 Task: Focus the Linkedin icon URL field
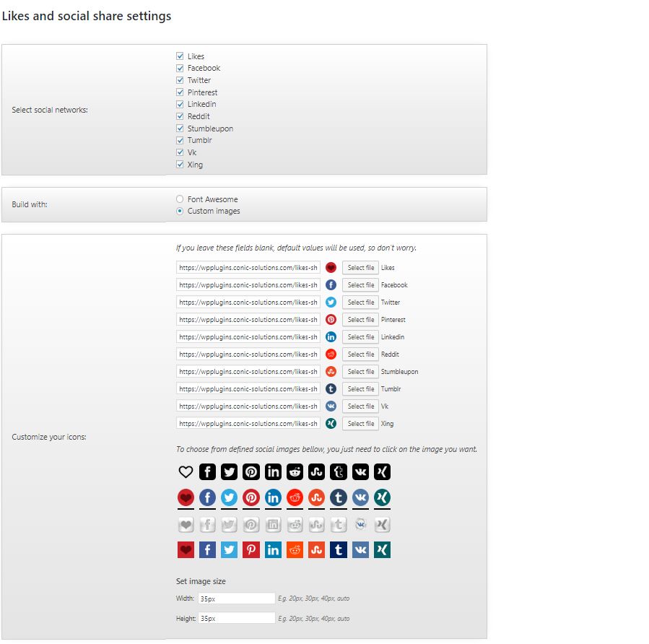tap(248, 337)
